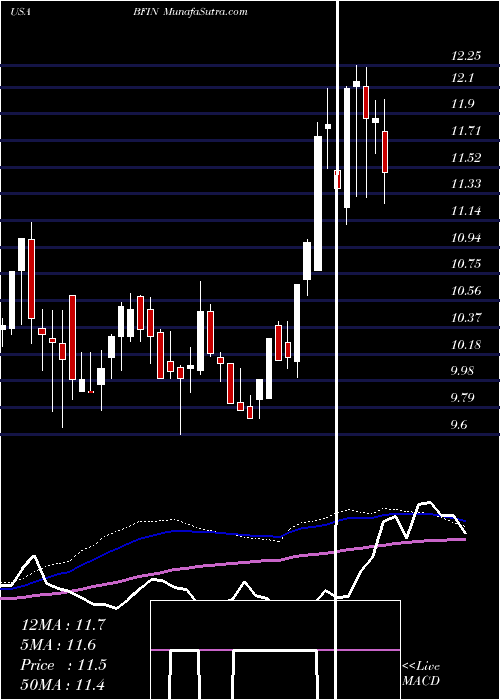Click the 11.14 price axis label

[x=466, y=211]
